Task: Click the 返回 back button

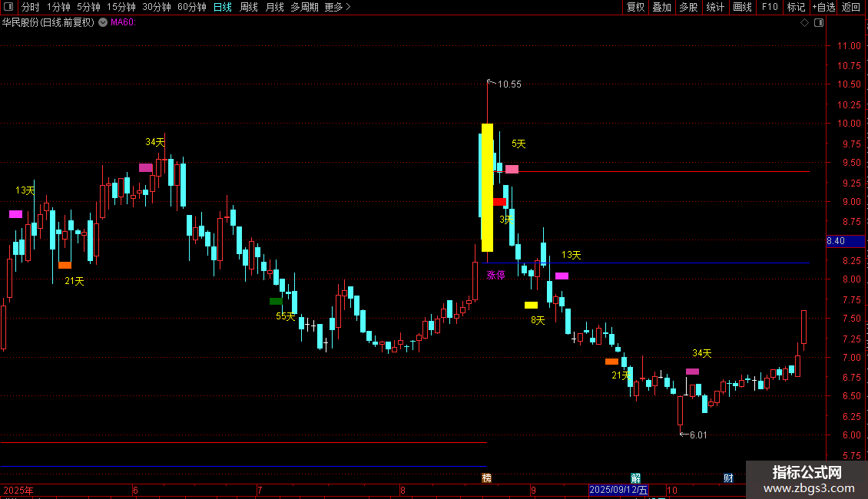Action: pyautogui.click(x=851, y=7)
